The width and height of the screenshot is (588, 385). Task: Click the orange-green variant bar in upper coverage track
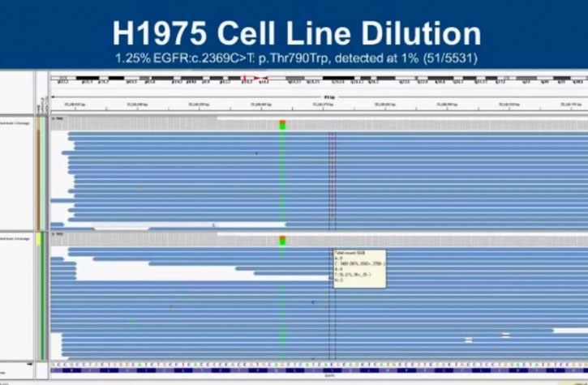pos(282,124)
